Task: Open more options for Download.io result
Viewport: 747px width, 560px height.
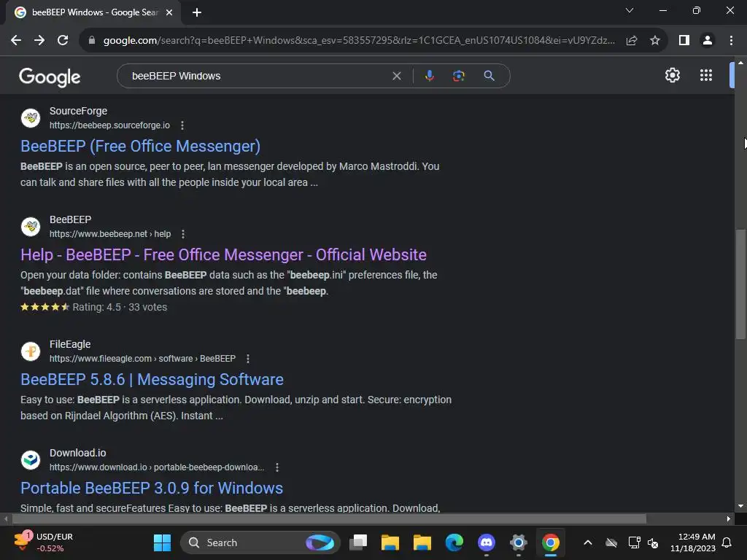Action: (x=277, y=467)
